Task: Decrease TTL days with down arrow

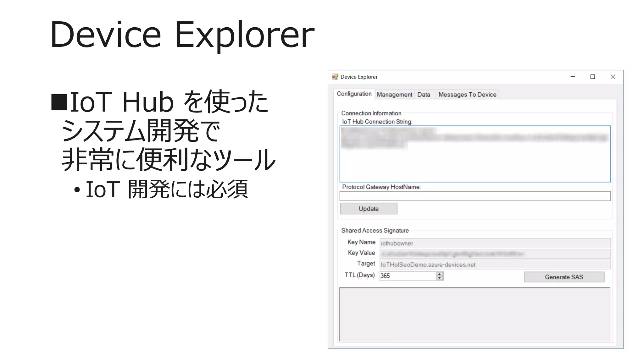Action: tap(440, 278)
